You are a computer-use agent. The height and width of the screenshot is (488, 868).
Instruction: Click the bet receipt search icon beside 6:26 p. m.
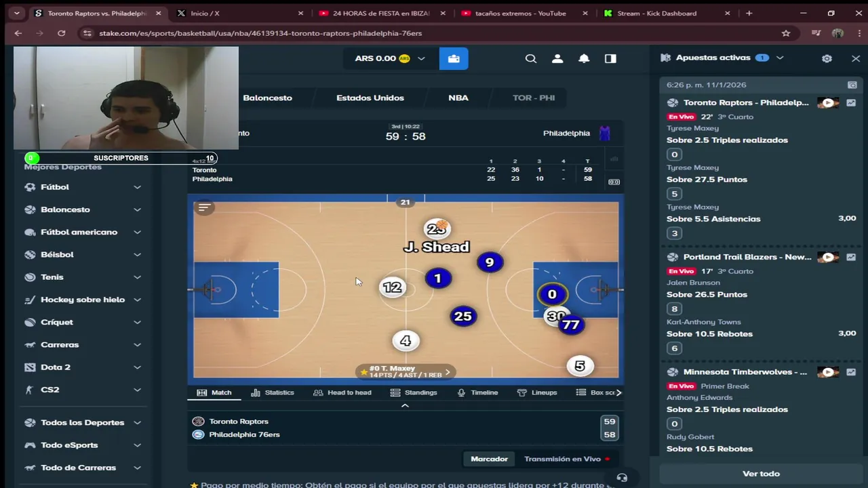coord(852,85)
